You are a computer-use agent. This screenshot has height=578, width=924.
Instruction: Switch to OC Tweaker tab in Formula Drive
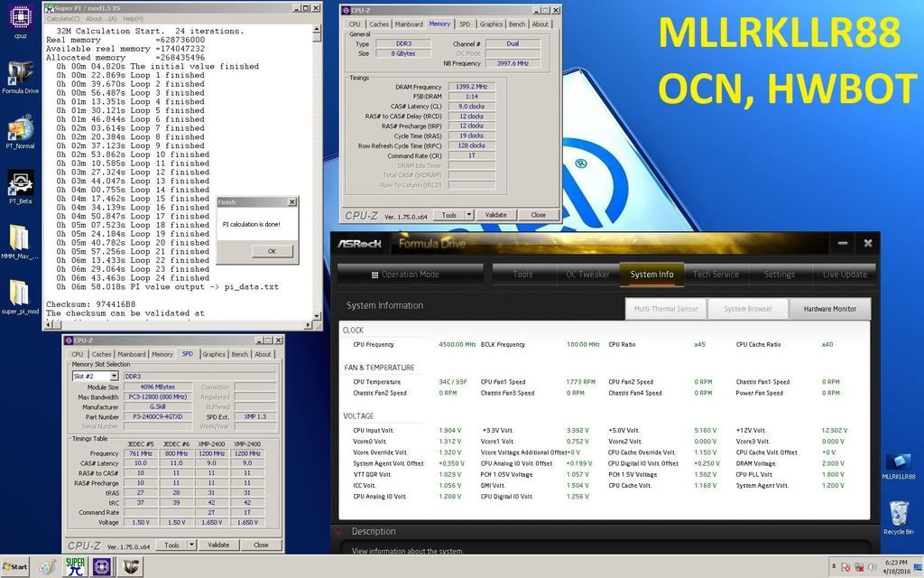[587, 275]
